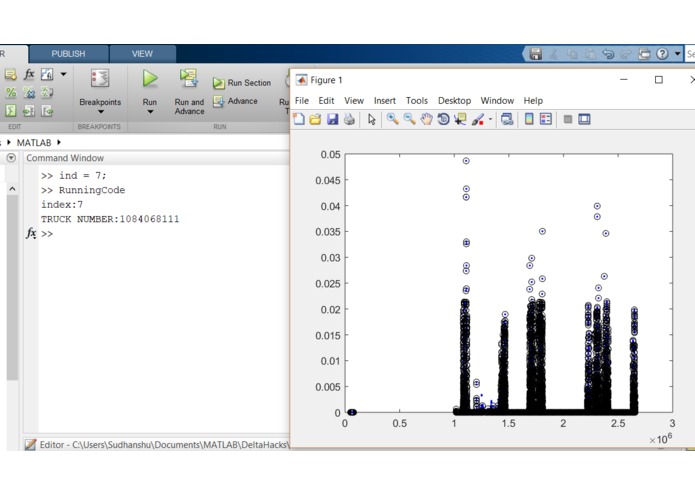
Task: Click the Increase Indent icon
Action: pyautogui.click(x=29, y=111)
